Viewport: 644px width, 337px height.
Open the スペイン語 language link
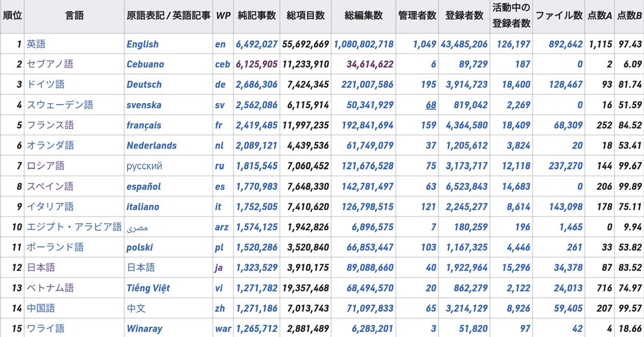pos(50,186)
